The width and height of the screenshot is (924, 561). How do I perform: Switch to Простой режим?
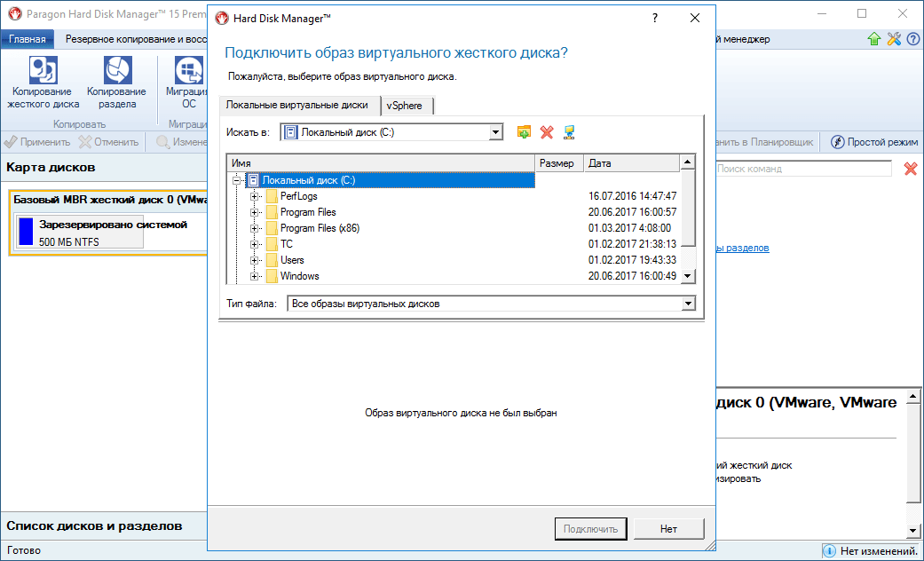(874, 142)
